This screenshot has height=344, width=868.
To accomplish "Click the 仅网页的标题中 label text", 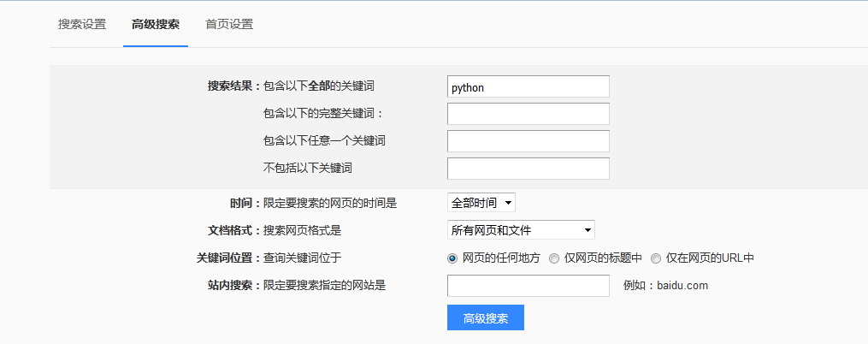I will click(x=603, y=258).
